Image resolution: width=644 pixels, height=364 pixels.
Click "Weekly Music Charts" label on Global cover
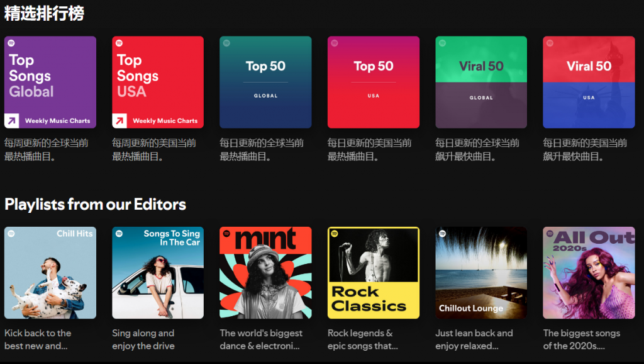[57, 121]
